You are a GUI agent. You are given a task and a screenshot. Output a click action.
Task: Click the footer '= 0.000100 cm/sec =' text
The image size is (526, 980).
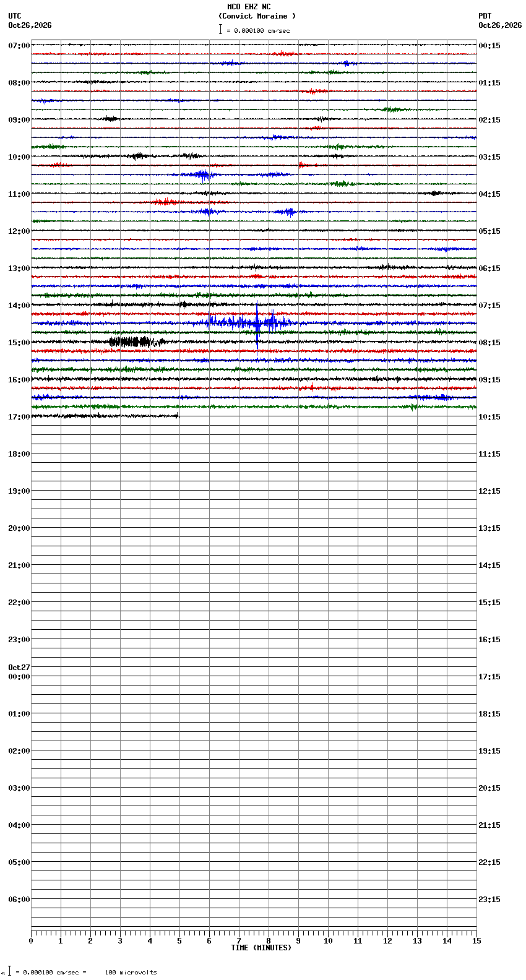(51, 973)
